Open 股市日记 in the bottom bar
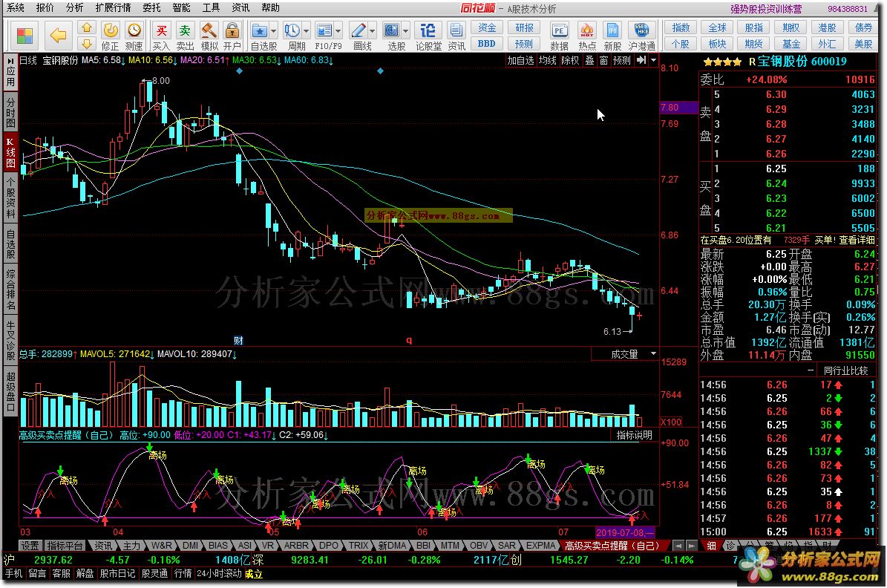Image resolution: width=887 pixels, height=588 pixels. point(117,574)
